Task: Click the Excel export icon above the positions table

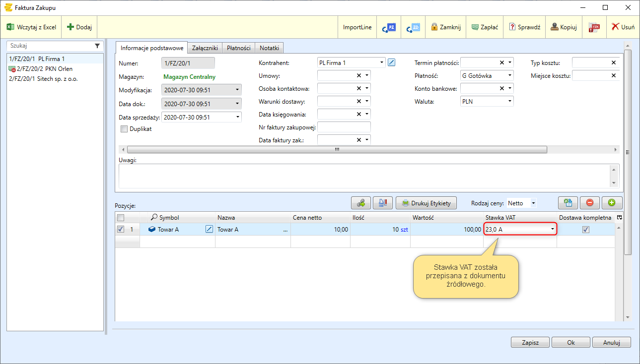Action: [x=568, y=202]
